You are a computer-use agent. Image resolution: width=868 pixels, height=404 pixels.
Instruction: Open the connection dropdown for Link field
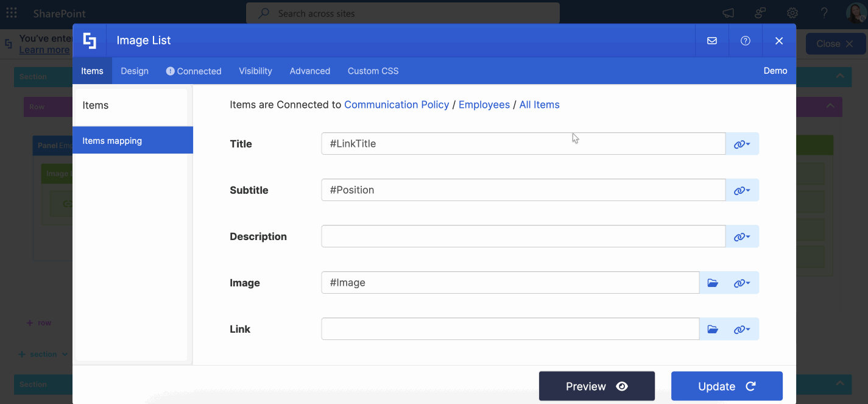click(742, 329)
